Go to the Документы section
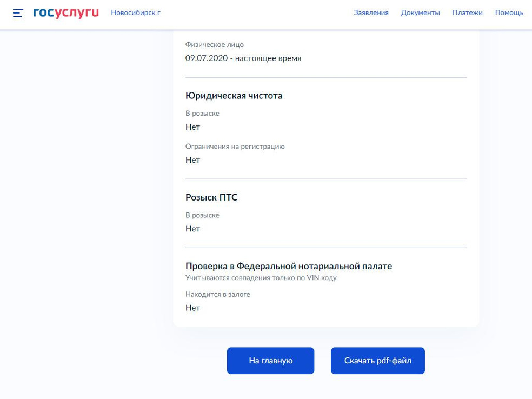The width and height of the screenshot is (532, 399). coord(420,13)
